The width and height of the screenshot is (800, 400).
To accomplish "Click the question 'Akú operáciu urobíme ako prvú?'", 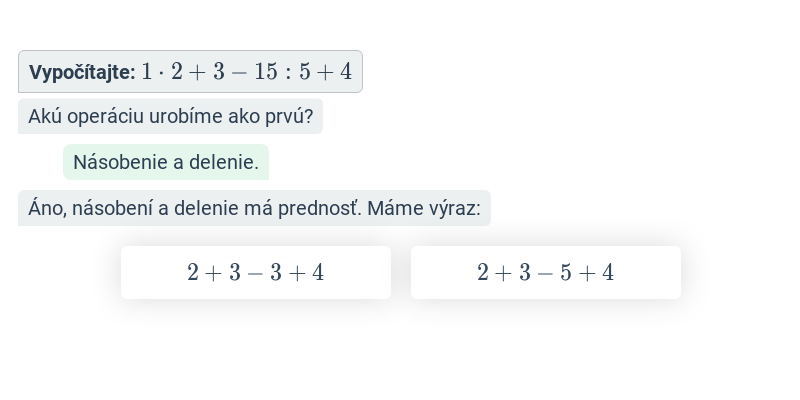I will [x=170, y=116].
